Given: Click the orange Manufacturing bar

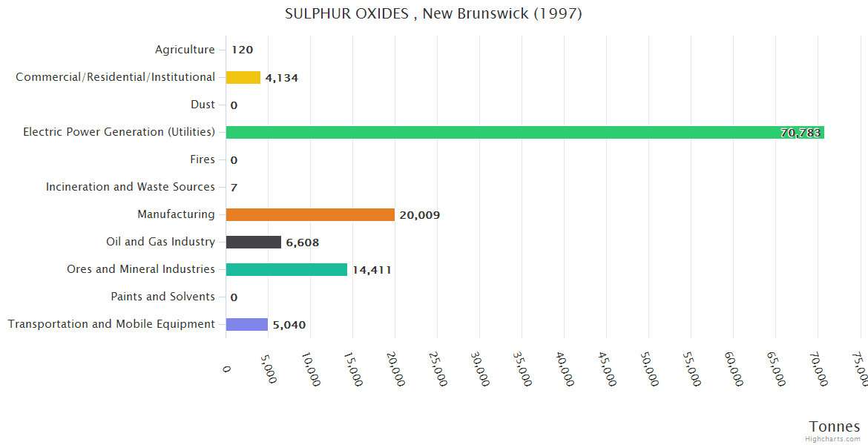Looking at the screenshot, I should click(x=310, y=214).
